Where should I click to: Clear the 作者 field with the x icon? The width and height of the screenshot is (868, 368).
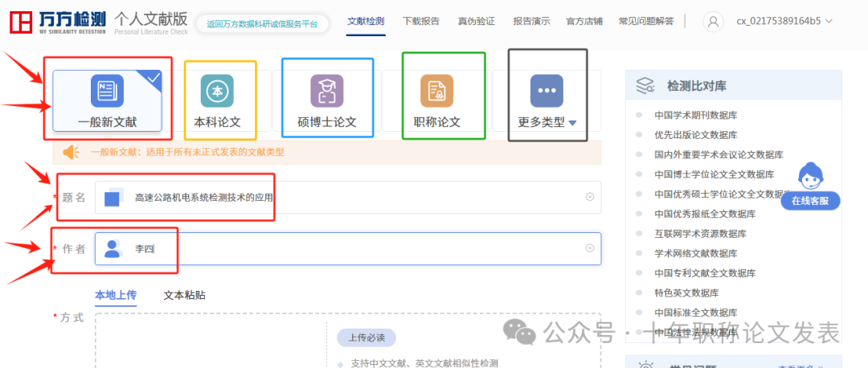coord(589,248)
